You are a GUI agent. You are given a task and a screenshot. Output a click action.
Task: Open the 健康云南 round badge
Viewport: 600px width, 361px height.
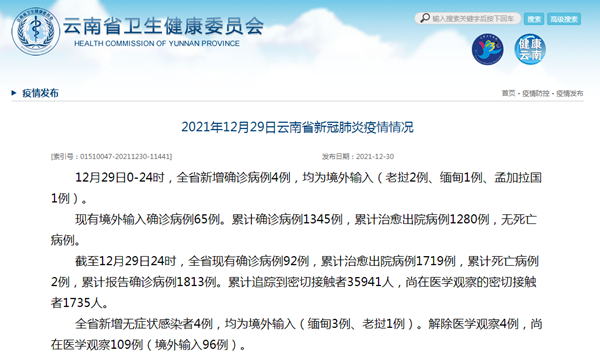pyautogui.click(x=530, y=49)
